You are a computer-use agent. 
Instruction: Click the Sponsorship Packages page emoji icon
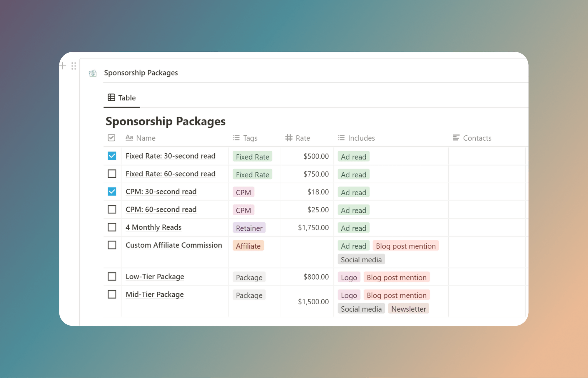(92, 73)
